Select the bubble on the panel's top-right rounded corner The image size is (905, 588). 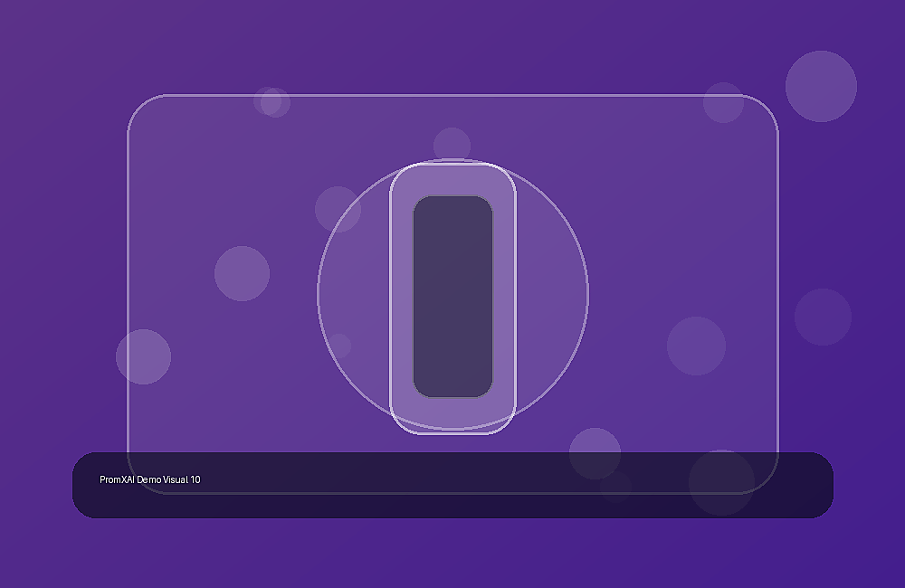[x=723, y=102]
